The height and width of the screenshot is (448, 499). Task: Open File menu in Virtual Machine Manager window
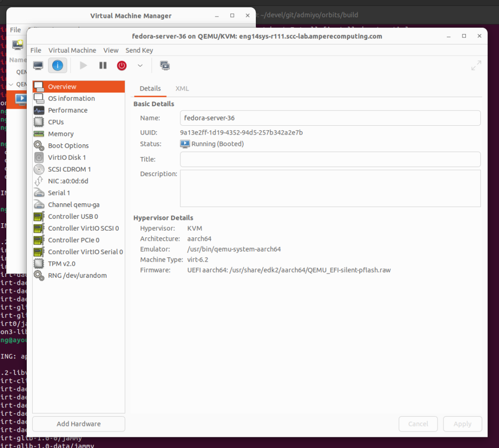coord(15,30)
